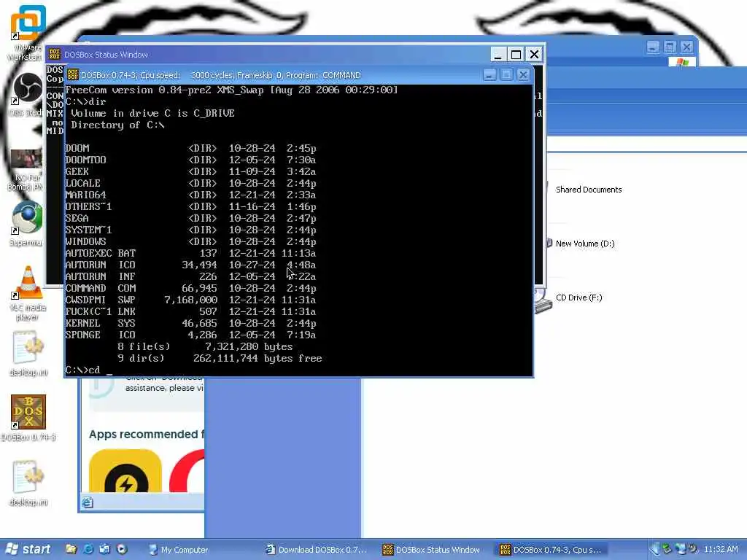This screenshot has width=747, height=560.
Task: Launch Internet Explorer from Quick Launch
Action: 88,549
